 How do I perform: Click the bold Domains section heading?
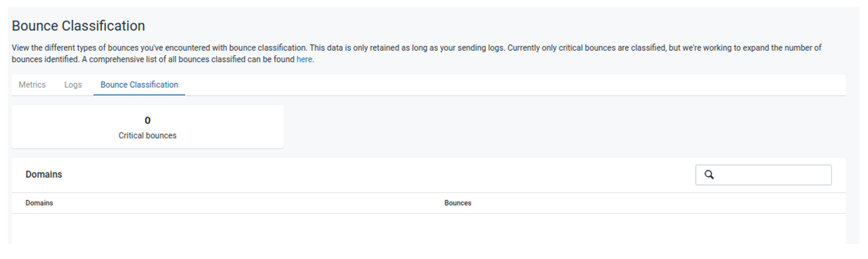(44, 174)
